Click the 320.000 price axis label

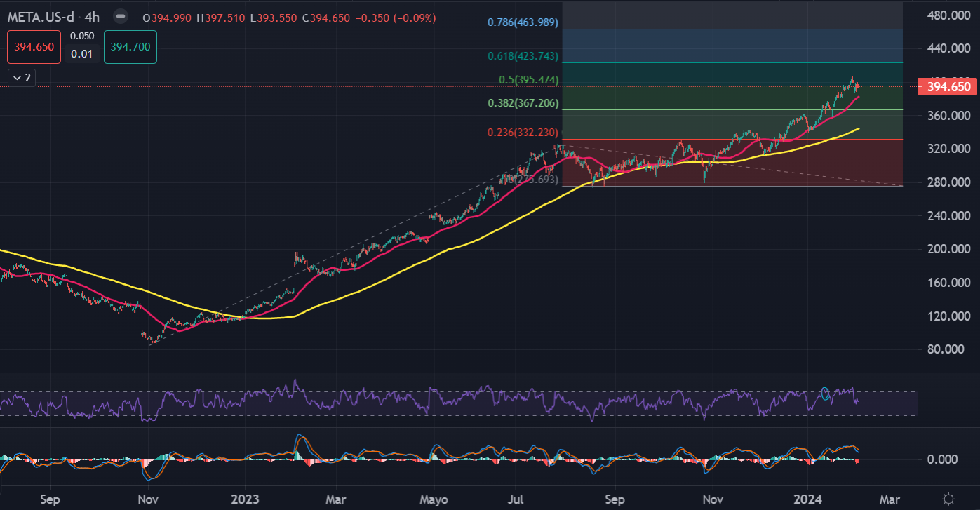click(948, 149)
